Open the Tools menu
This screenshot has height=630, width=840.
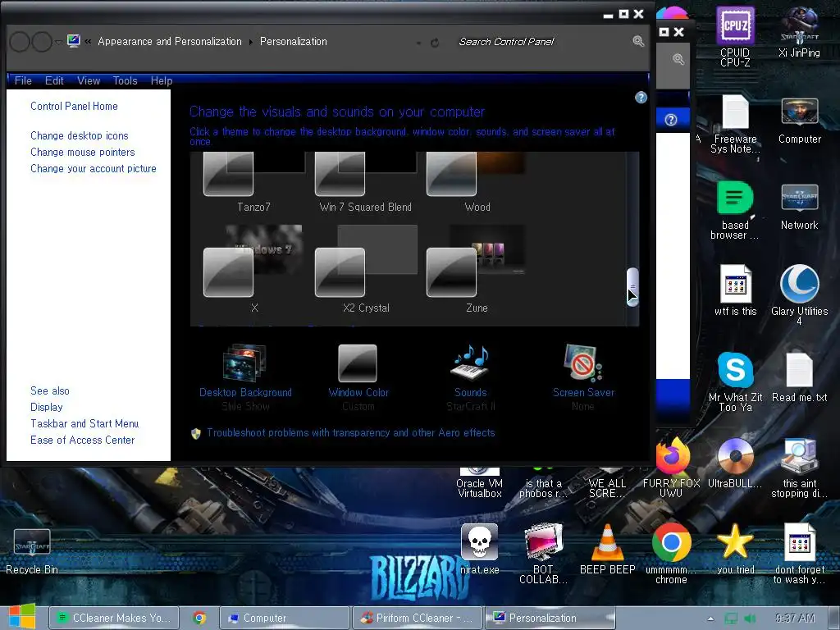(125, 81)
